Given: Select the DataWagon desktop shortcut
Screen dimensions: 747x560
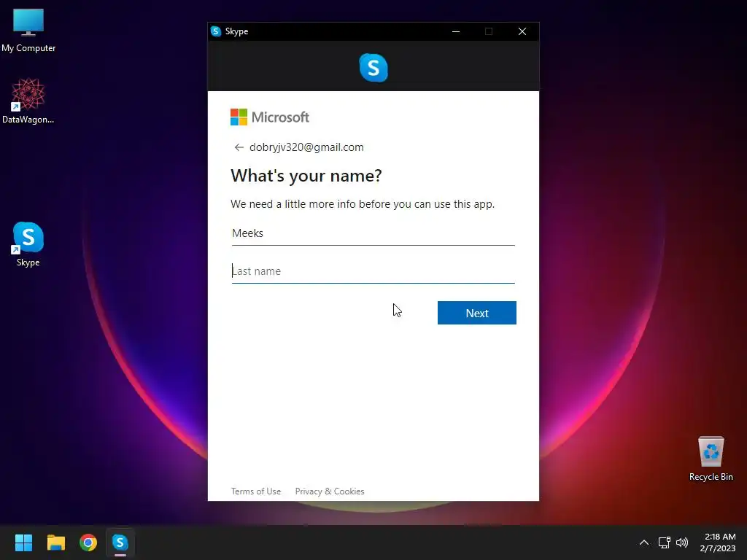Looking at the screenshot, I should [28, 101].
